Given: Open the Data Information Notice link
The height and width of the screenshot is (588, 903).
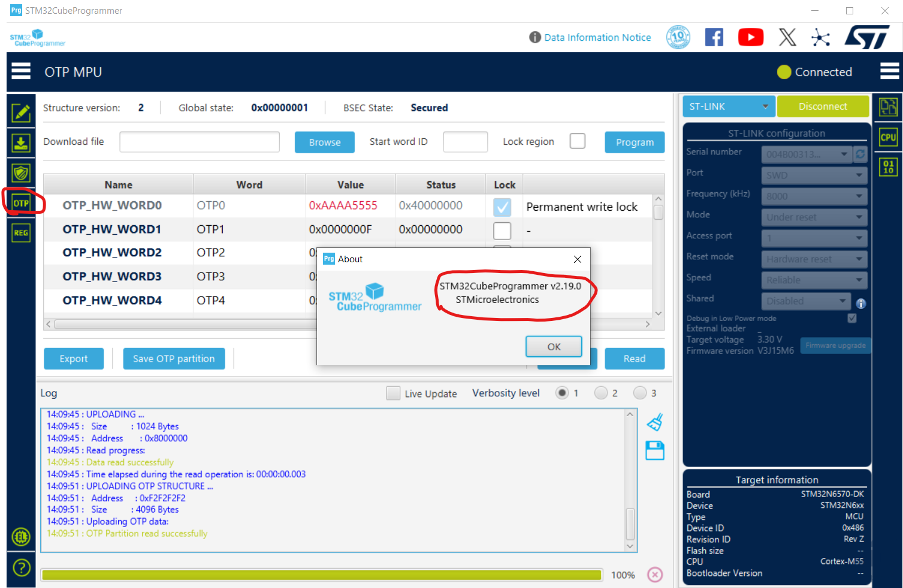Looking at the screenshot, I should pos(597,37).
